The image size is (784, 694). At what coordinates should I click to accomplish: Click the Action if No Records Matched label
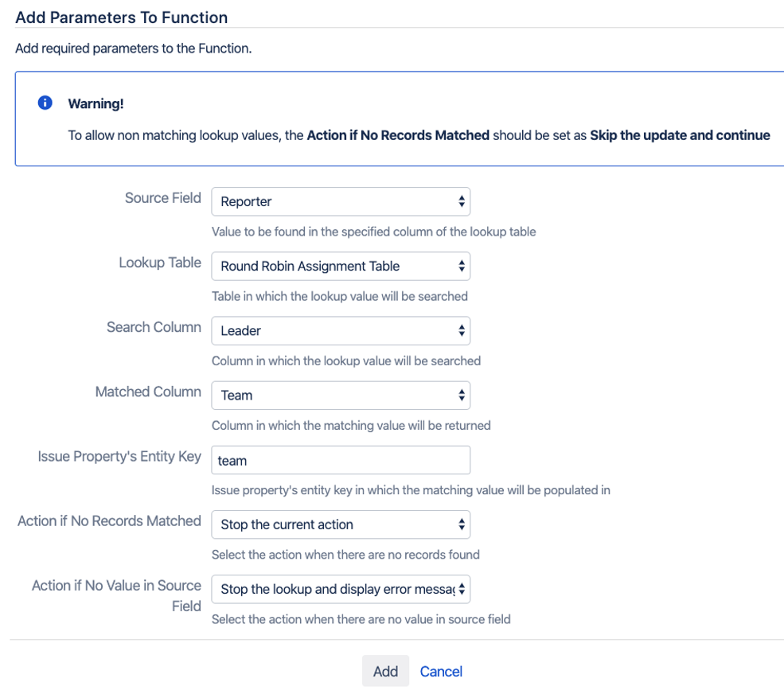[109, 521]
